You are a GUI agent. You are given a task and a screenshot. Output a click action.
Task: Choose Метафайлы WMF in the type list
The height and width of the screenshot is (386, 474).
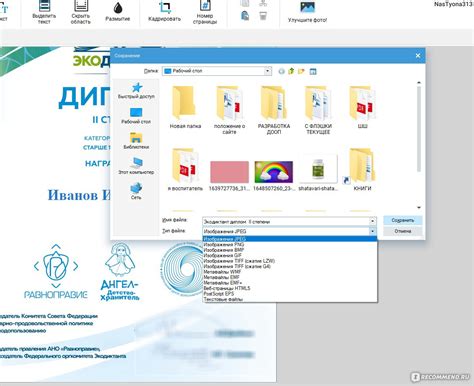point(290,272)
